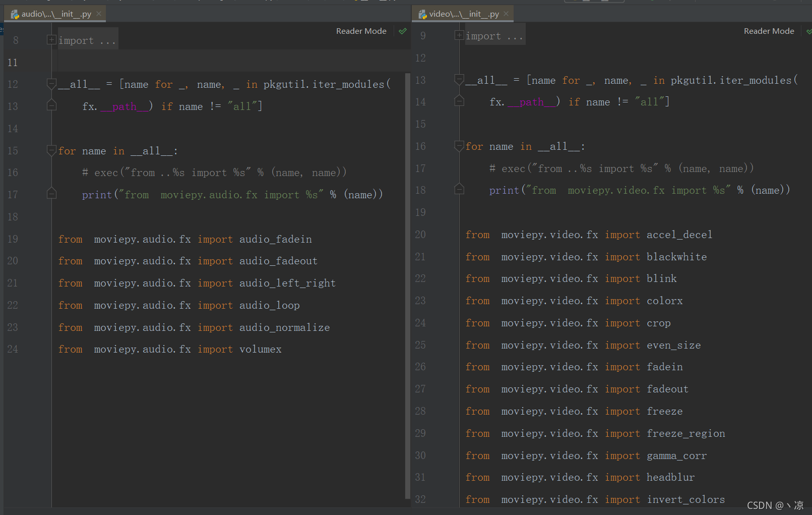
Task: Click 'freeze' on video line 28
Action: point(665,411)
